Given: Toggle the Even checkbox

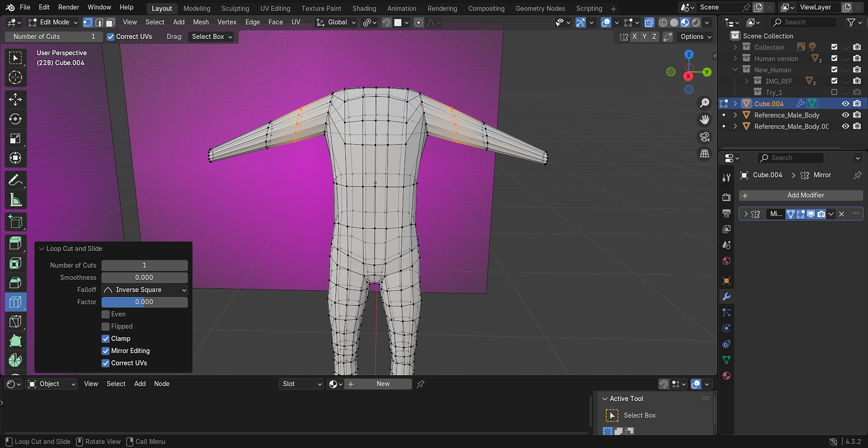Looking at the screenshot, I should pyautogui.click(x=106, y=314).
